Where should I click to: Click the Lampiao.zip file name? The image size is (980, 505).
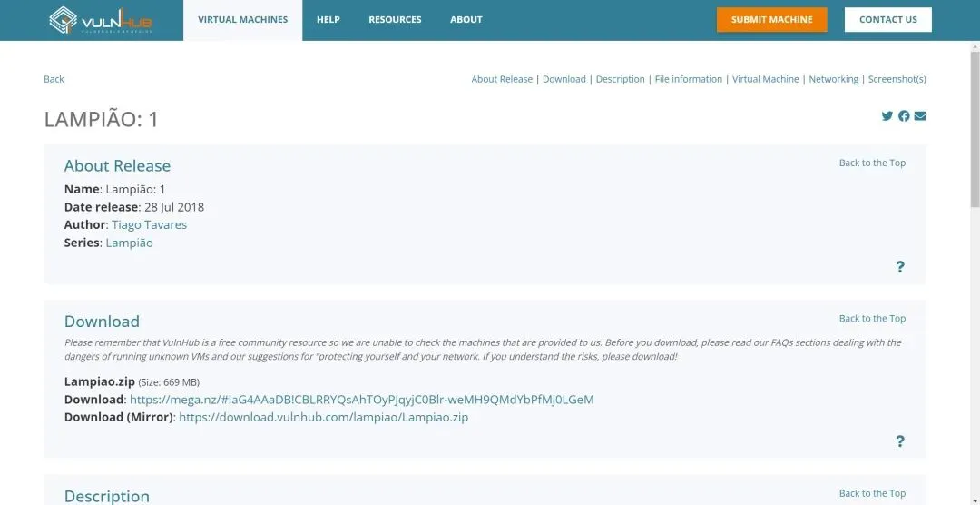[x=100, y=381]
